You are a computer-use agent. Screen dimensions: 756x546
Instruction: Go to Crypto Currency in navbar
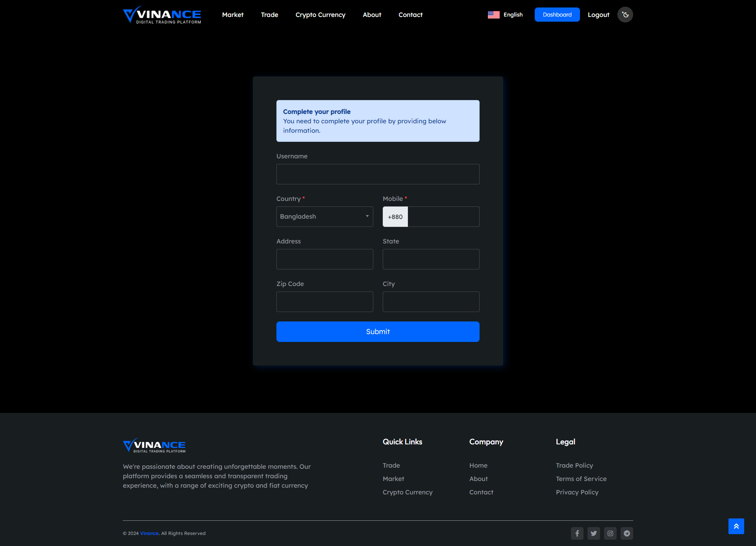(320, 15)
